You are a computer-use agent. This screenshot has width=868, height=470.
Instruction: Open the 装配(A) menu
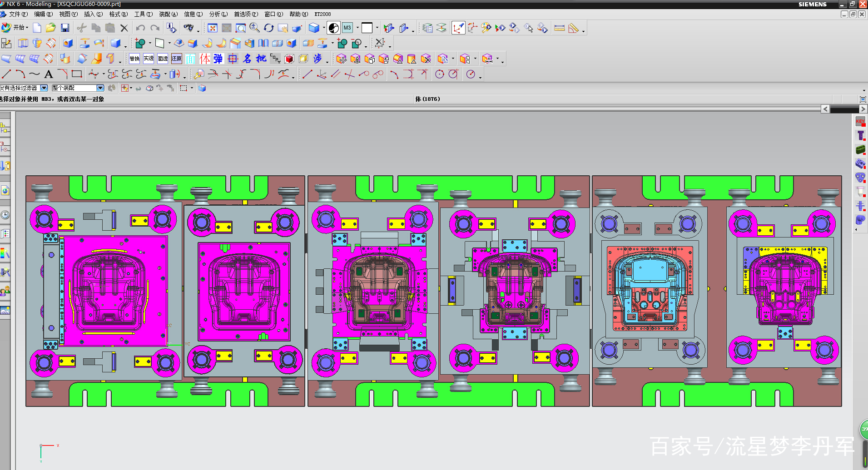(x=168, y=14)
